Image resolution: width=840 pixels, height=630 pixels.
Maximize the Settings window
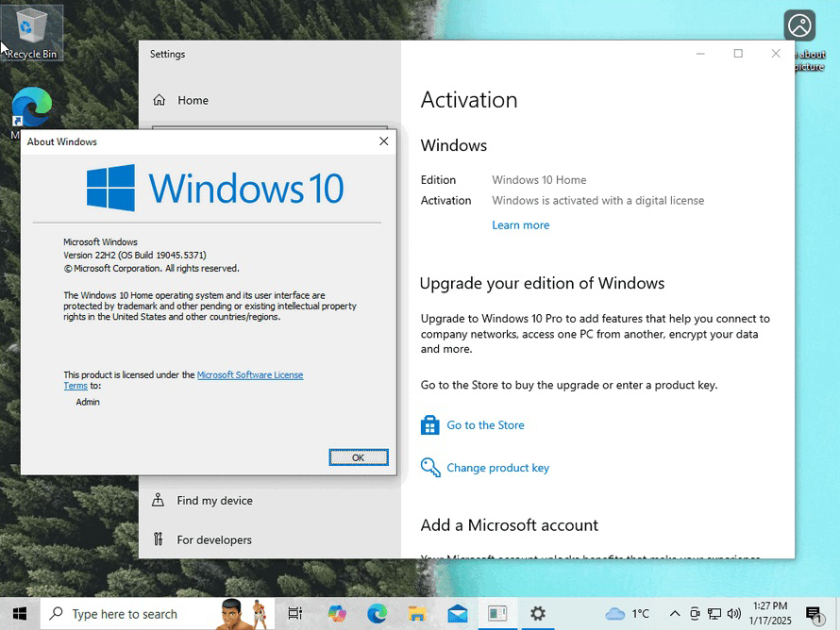pyautogui.click(x=738, y=54)
